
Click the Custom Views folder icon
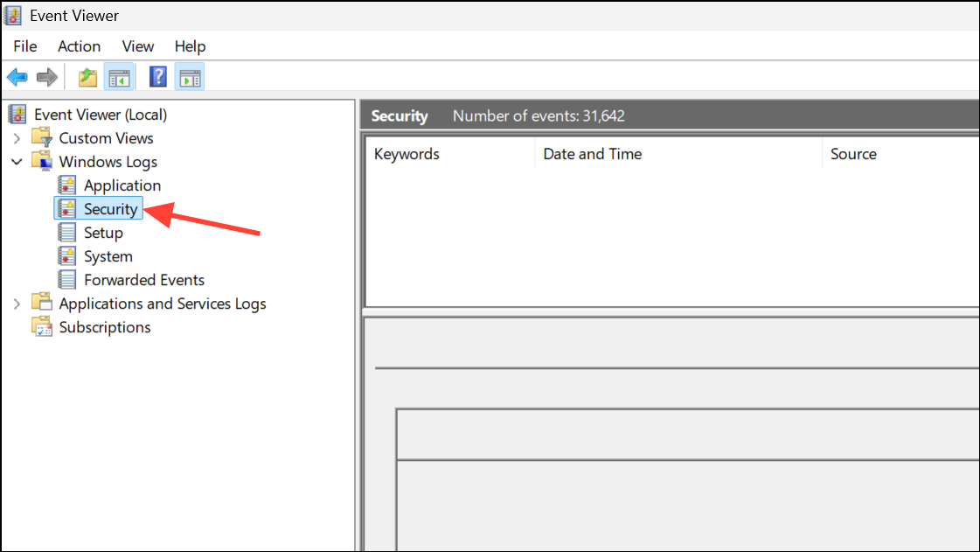tap(42, 136)
